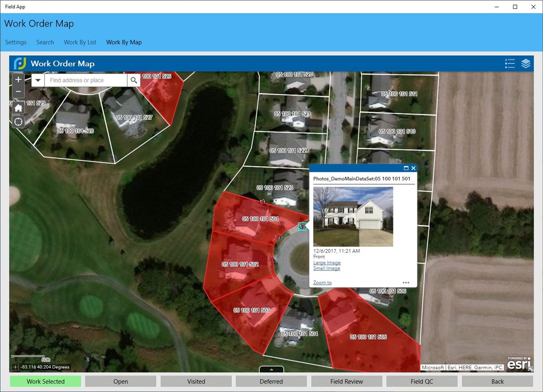This screenshot has height=392, width=543.
Task: Open the map Legend panel
Action: 510,63
